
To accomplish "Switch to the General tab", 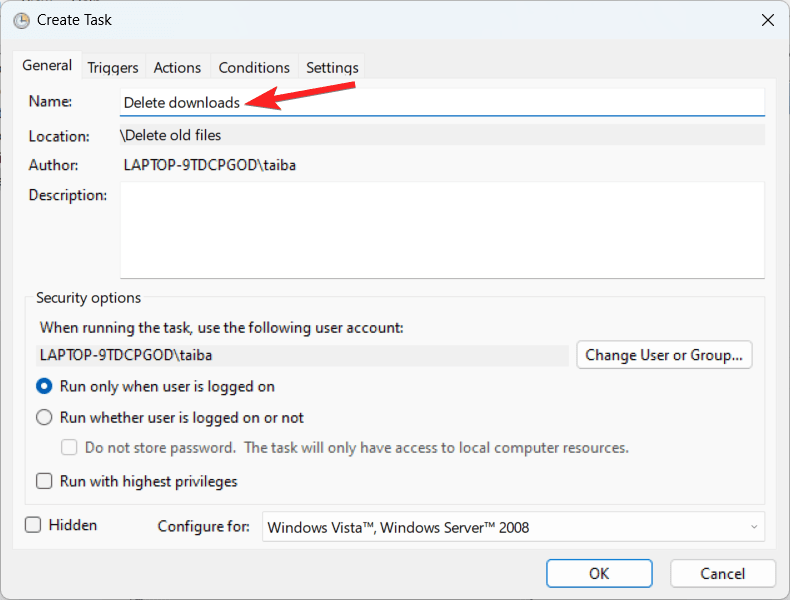I will (x=47, y=66).
